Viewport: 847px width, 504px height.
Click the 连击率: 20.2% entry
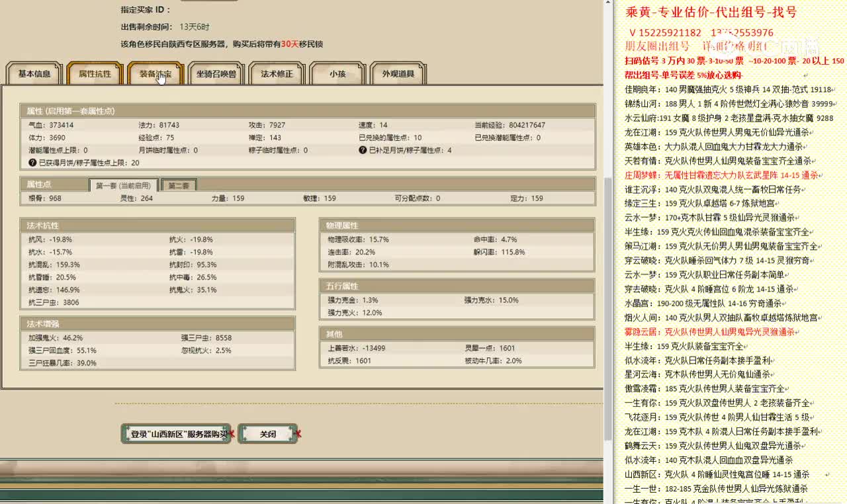coord(351,252)
